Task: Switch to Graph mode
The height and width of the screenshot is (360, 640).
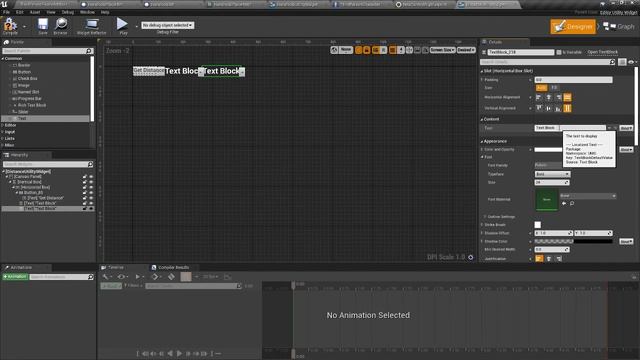Action: (x=619, y=27)
